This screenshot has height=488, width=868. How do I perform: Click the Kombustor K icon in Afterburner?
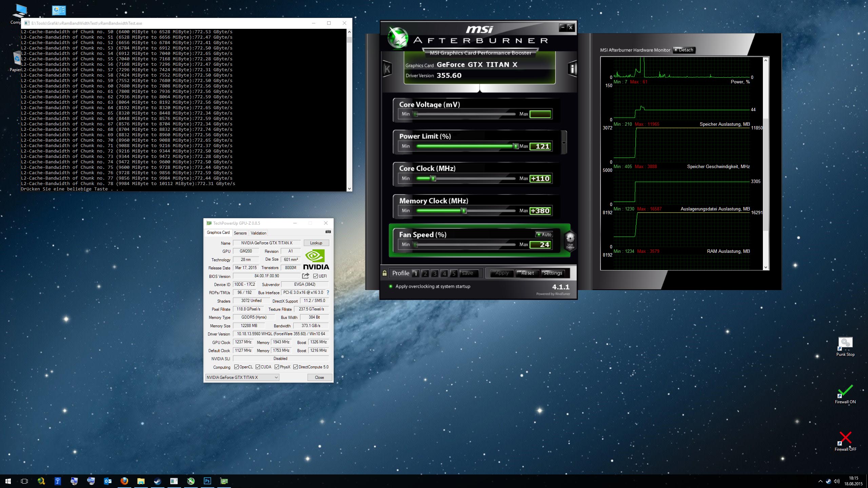click(x=387, y=69)
